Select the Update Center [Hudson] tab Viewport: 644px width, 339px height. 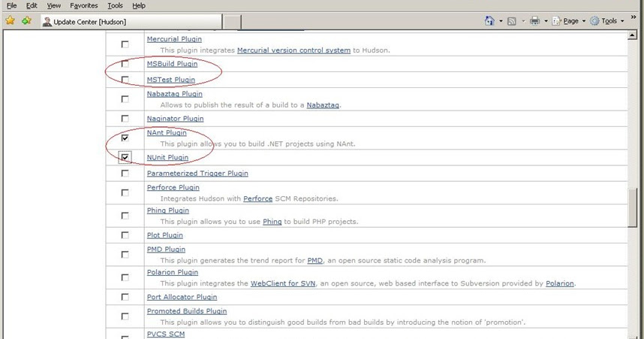coord(131,22)
